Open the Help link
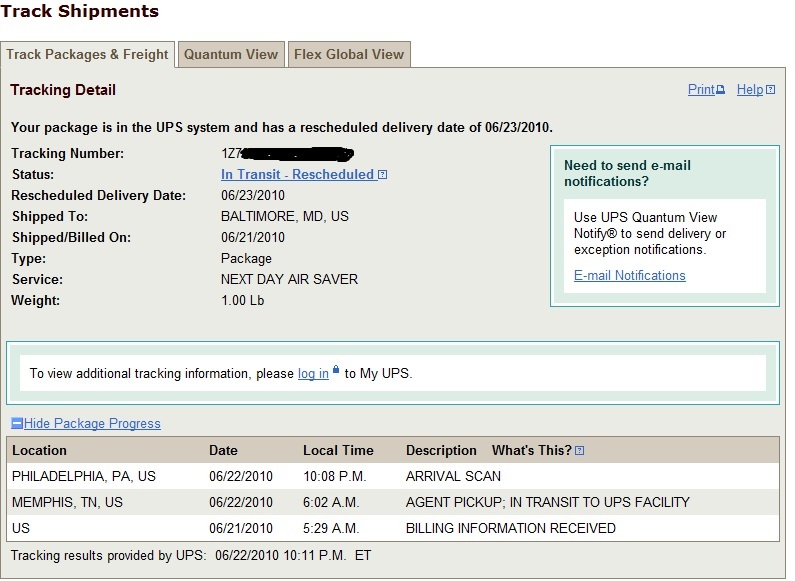Image resolution: width=795 pixels, height=581 pixels. pyautogui.click(x=750, y=90)
